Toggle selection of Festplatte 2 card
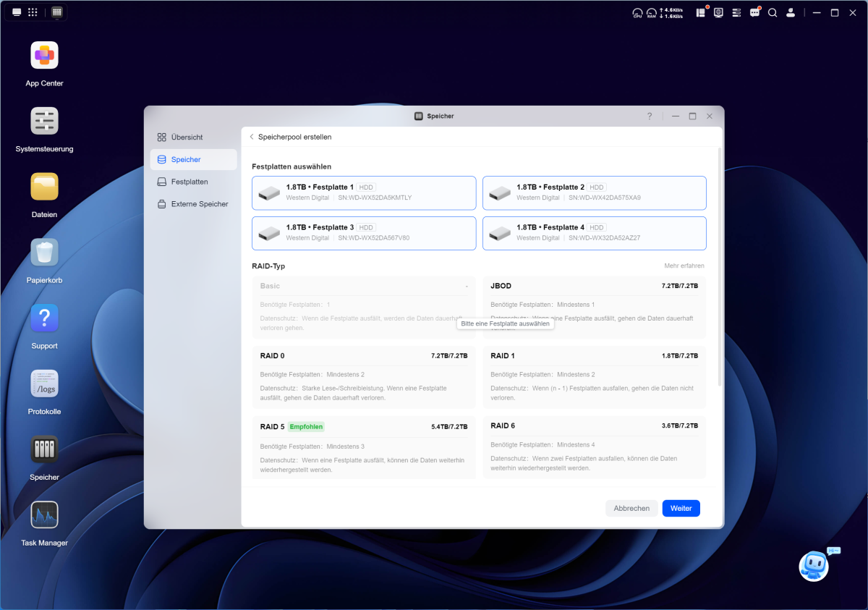This screenshot has height=610, width=868. click(595, 192)
